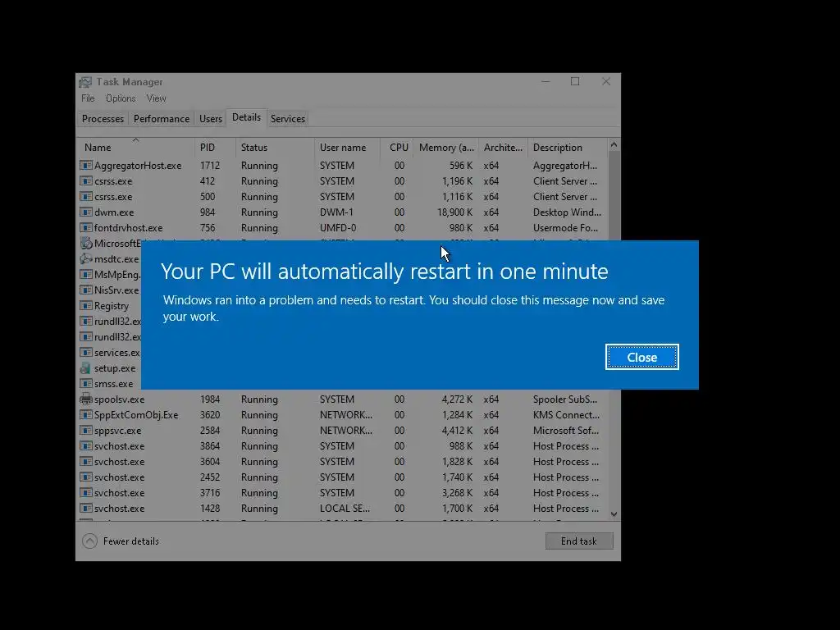This screenshot has height=630, width=840.
Task: Click the icon of csrss.exe PID 412
Action: pyautogui.click(x=85, y=181)
